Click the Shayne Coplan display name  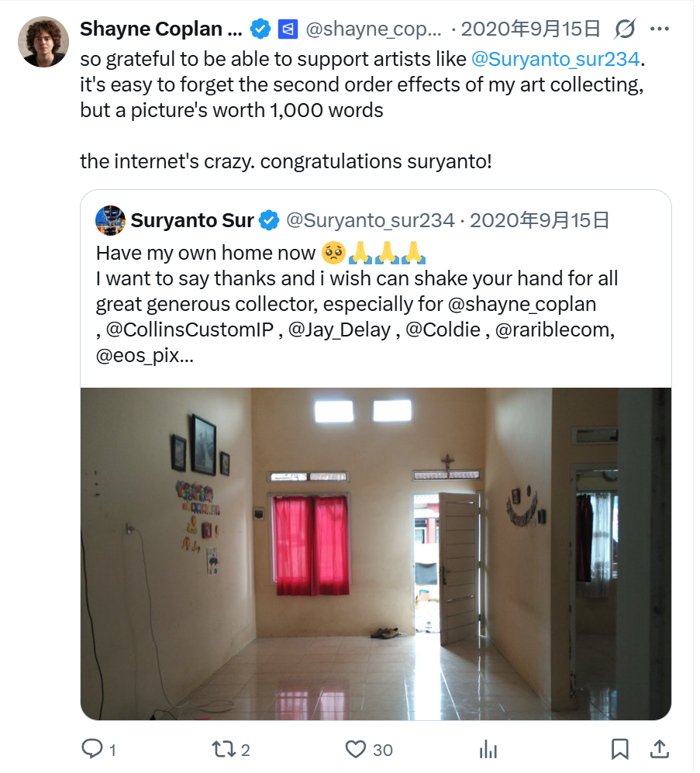(161, 29)
